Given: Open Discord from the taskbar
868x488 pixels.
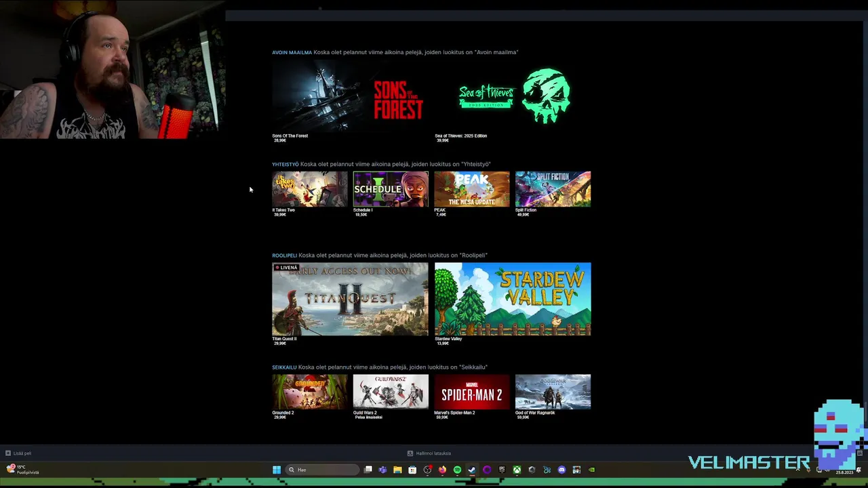Looking at the screenshot, I should pos(561,470).
